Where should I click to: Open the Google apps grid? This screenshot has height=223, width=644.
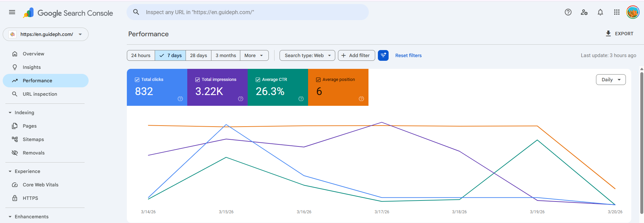pos(616,12)
